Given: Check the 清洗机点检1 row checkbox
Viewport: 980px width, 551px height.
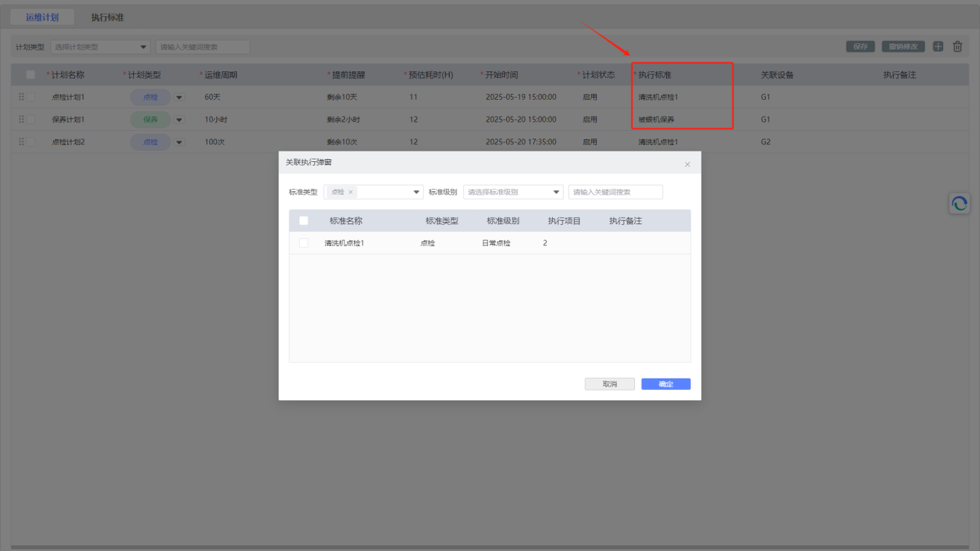Looking at the screenshot, I should pyautogui.click(x=303, y=243).
